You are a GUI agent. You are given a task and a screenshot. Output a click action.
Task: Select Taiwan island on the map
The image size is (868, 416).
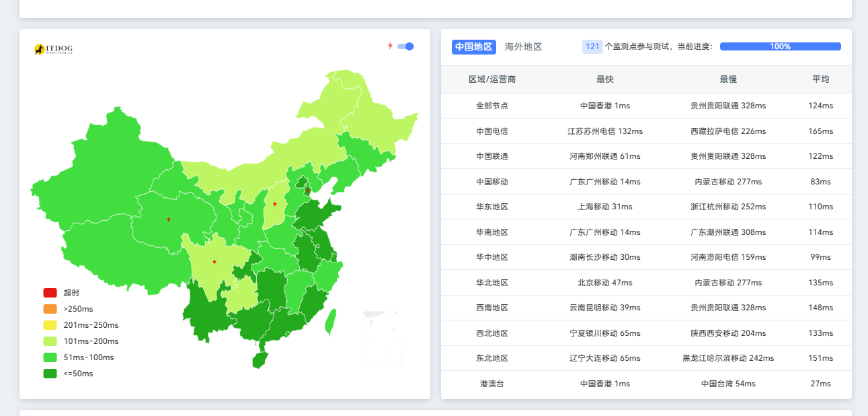coord(330,322)
